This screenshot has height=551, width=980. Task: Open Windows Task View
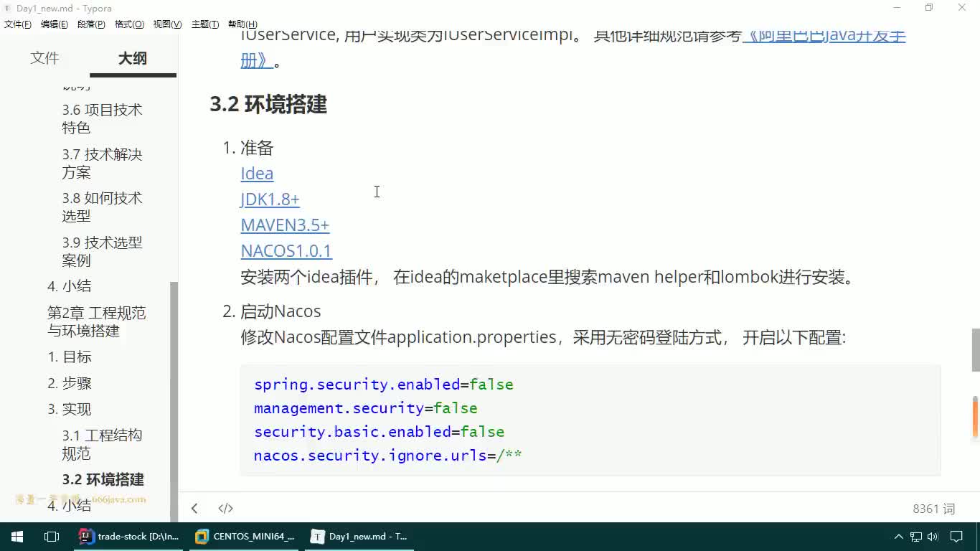pos(51,537)
